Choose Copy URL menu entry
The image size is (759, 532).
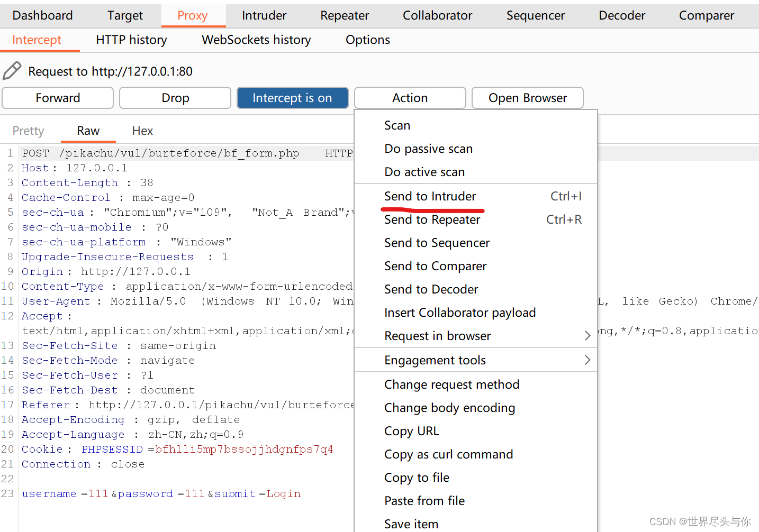click(x=476, y=431)
